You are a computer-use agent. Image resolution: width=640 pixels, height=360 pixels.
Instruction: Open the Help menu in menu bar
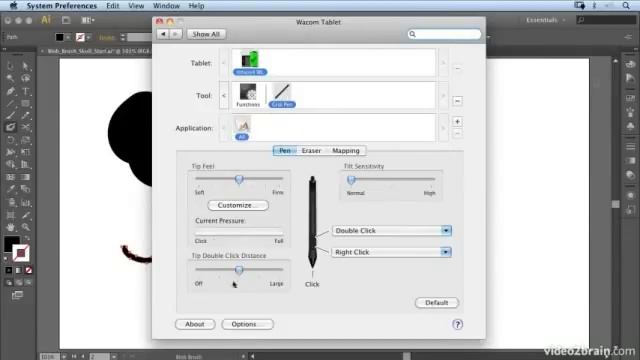196,6
